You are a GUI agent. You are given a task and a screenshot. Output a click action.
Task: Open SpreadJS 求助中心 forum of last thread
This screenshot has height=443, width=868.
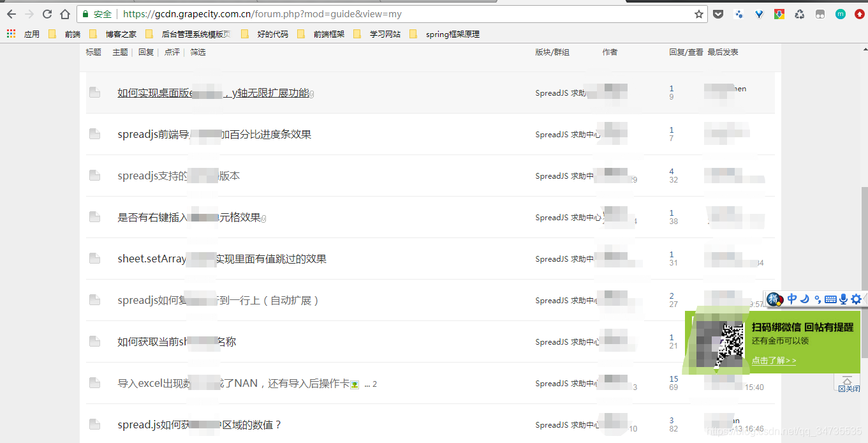point(568,425)
